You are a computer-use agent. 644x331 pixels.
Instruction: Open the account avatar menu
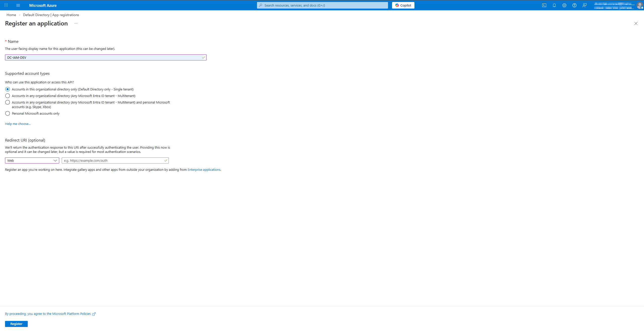pyautogui.click(x=640, y=5)
